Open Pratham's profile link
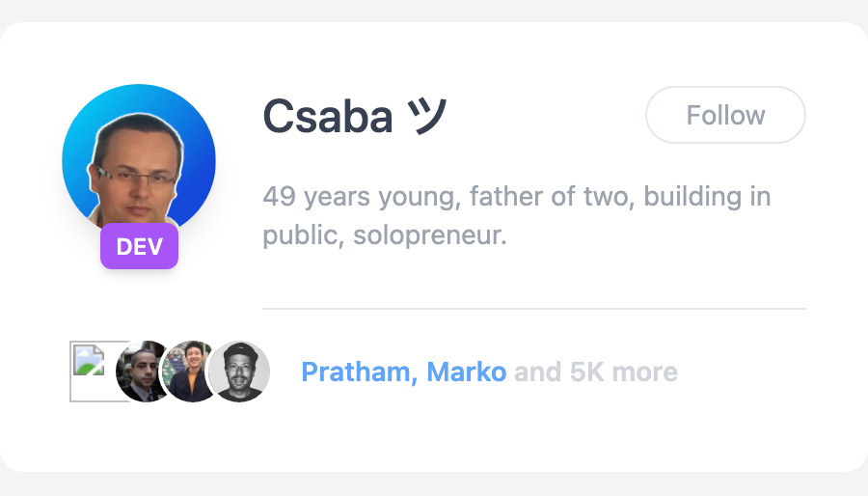This screenshot has width=868, height=496. click(358, 372)
